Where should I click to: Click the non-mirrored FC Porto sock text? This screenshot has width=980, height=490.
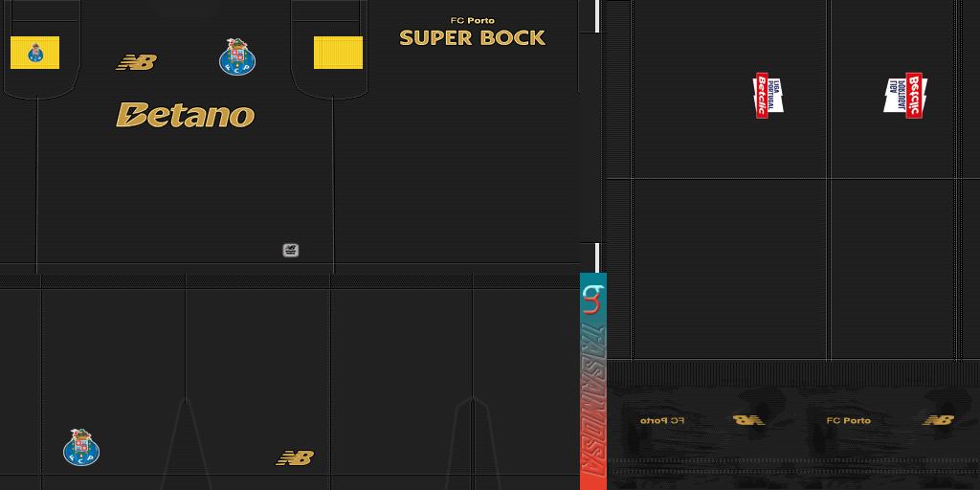click(x=848, y=421)
